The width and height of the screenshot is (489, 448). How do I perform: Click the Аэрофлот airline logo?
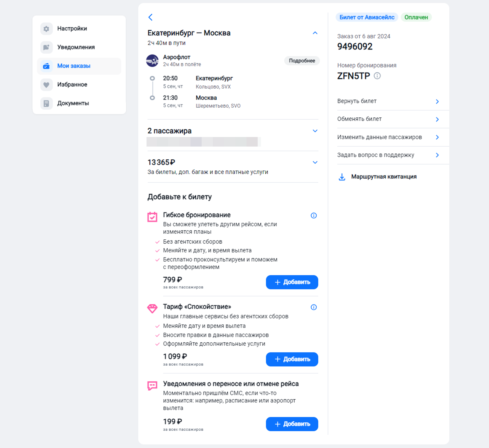click(x=152, y=60)
